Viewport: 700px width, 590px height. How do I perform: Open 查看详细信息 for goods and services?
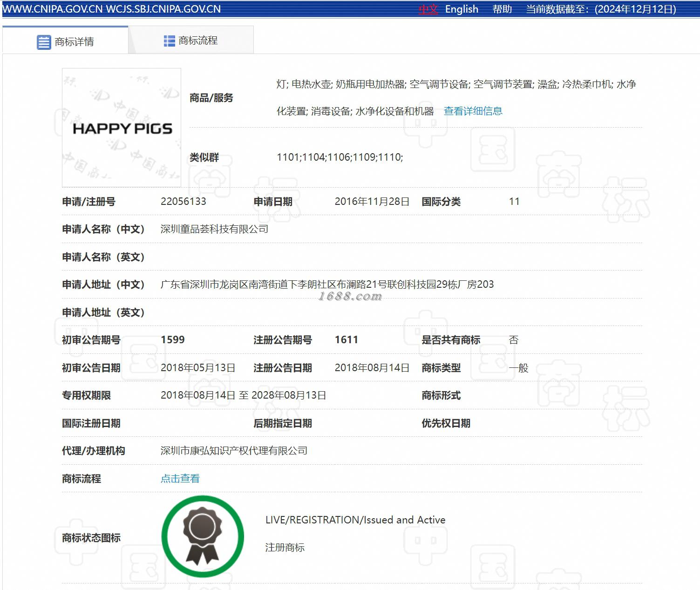click(473, 111)
